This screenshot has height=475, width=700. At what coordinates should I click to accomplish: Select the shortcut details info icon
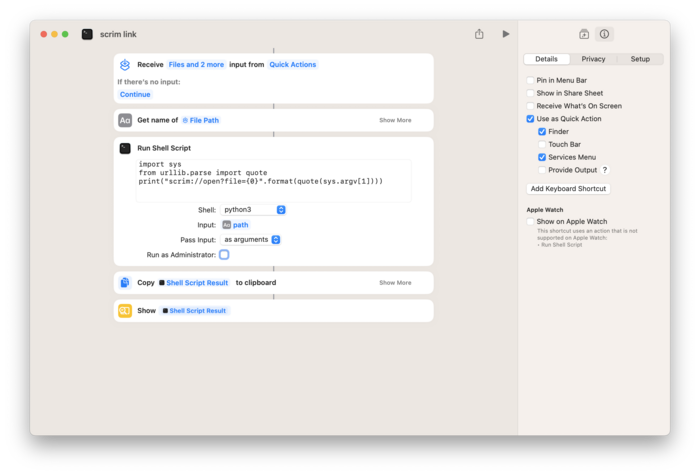[x=604, y=34]
